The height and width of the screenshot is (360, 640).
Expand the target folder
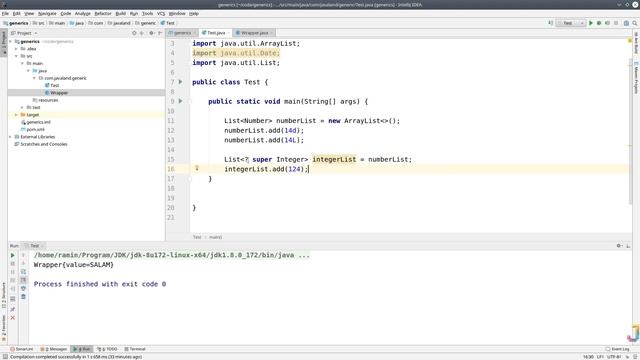pyautogui.click(x=16, y=115)
